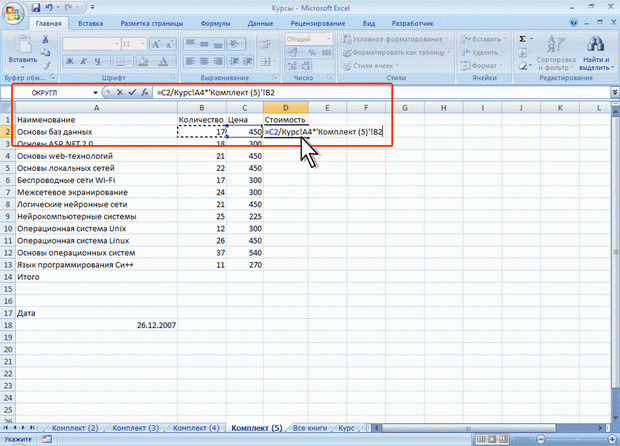Align text left in Выравнивание group
This screenshot has height=446, width=620.
(x=191, y=61)
